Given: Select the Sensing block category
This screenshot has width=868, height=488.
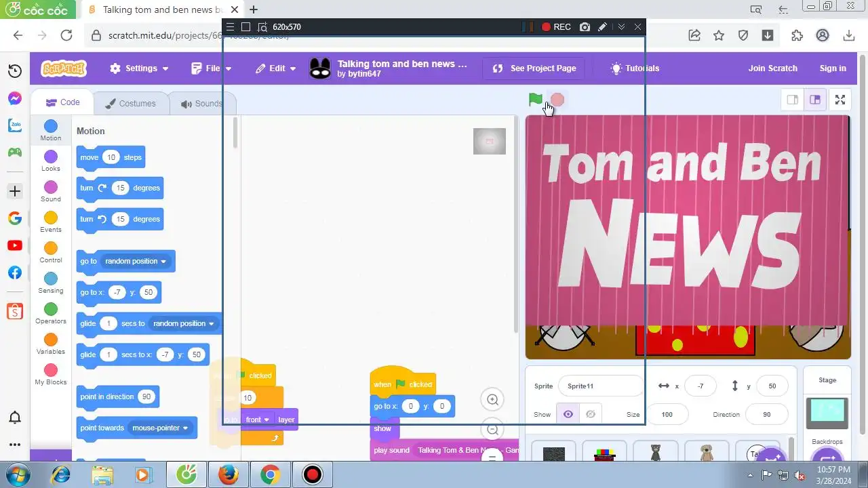Looking at the screenshot, I should pos(51,283).
